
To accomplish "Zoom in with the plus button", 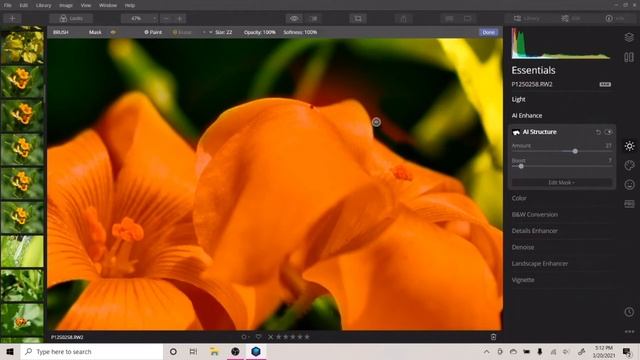I will [x=180, y=18].
